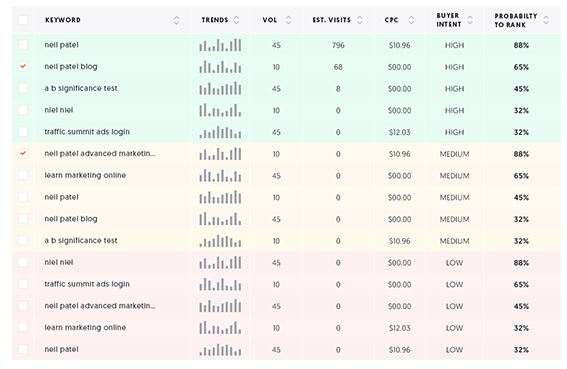567x369 pixels.
Task: Click the BUYER INTENT header label
Action: click(449, 20)
